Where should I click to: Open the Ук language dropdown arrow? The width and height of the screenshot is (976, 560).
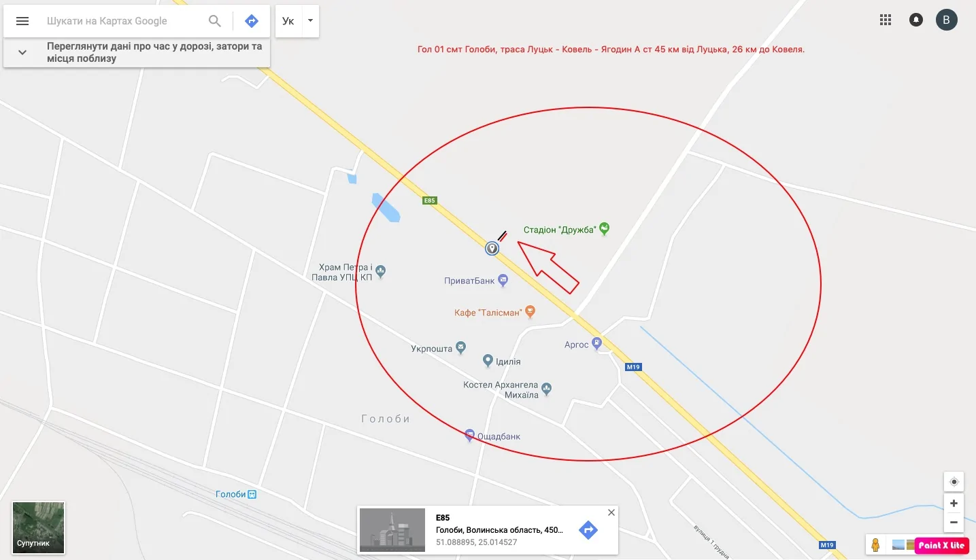pos(310,21)
